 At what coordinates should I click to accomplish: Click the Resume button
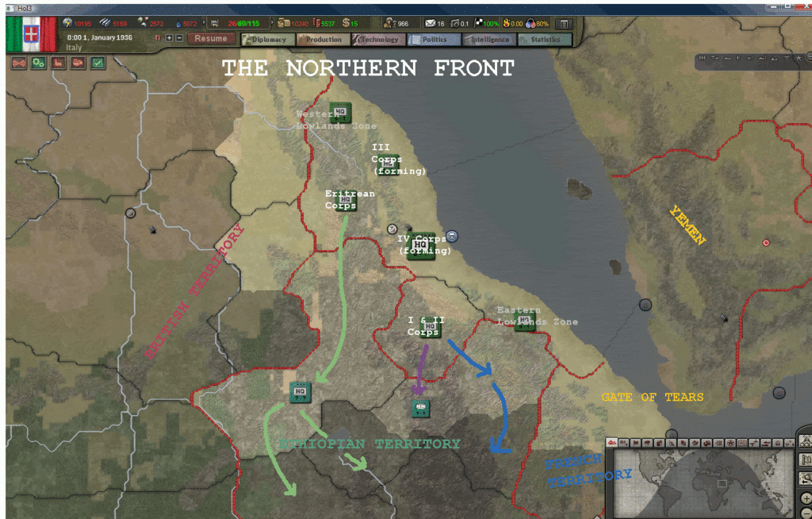[211, 38]
